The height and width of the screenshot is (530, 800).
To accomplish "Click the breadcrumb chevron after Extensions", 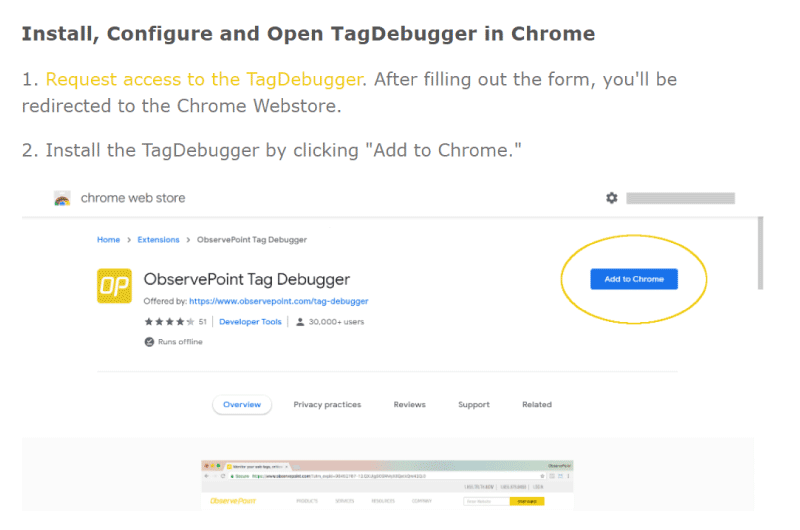I will [188, 240].
